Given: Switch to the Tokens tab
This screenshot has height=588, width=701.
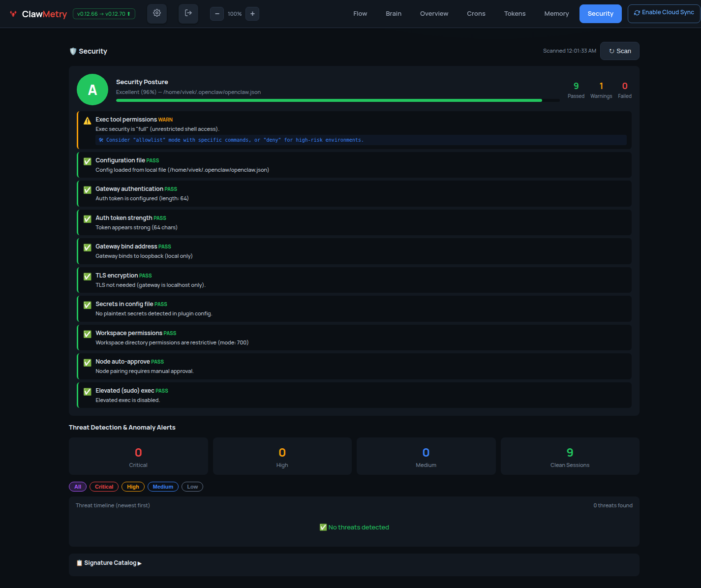Looking at the screenshot, I should [x=515, y=13].
